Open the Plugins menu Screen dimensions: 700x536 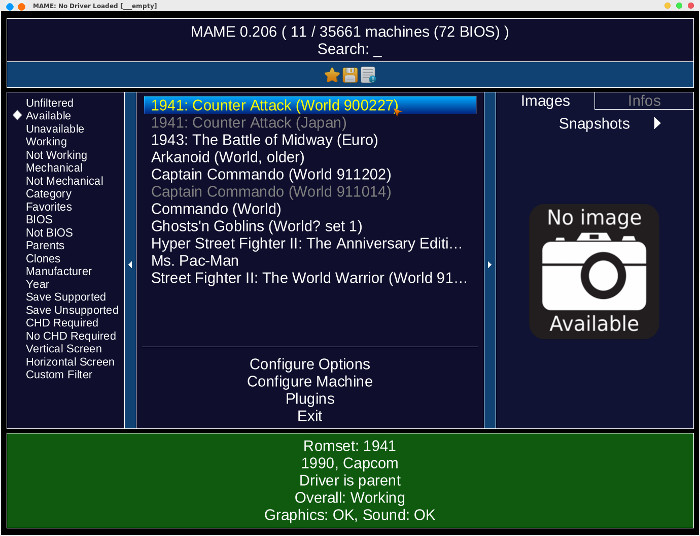(x=310, y=399)
